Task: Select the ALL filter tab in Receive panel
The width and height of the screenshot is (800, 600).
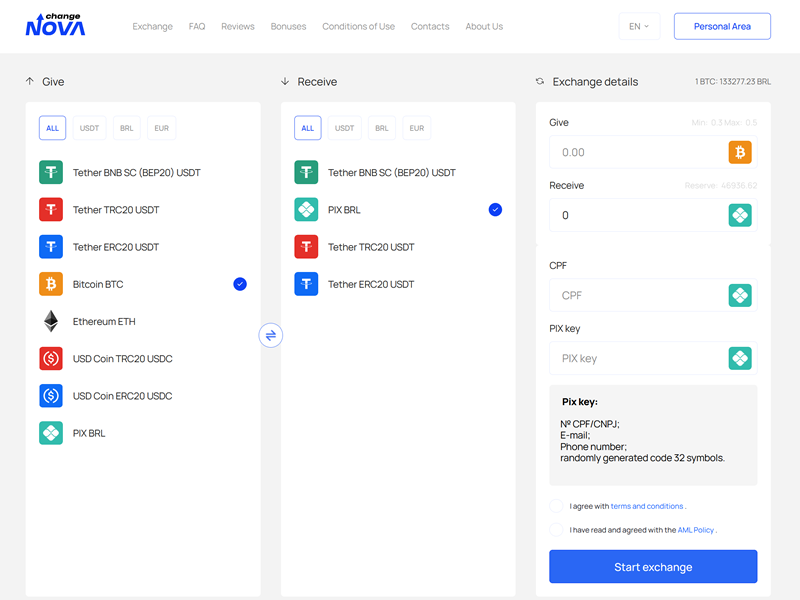Action: pyautogui.click(x=308, y=128)
